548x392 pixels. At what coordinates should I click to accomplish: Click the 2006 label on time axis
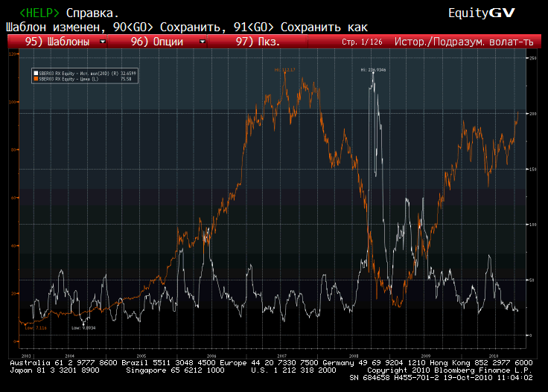point(211,356)
